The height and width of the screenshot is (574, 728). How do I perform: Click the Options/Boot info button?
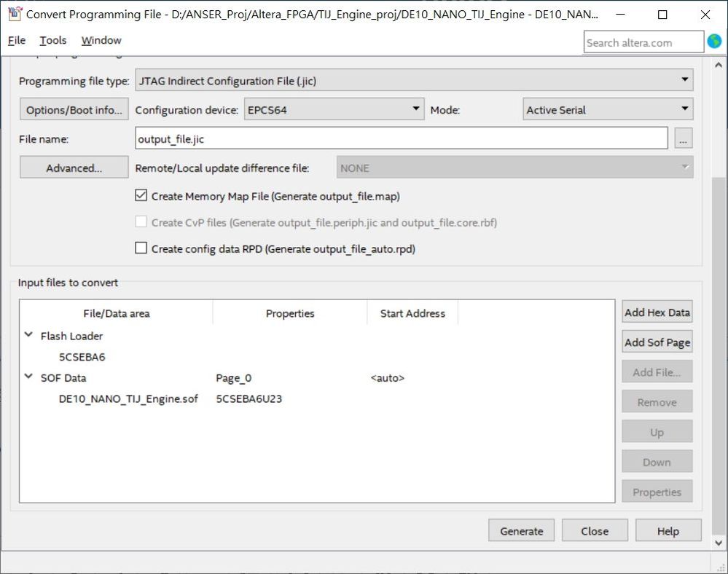74,109
